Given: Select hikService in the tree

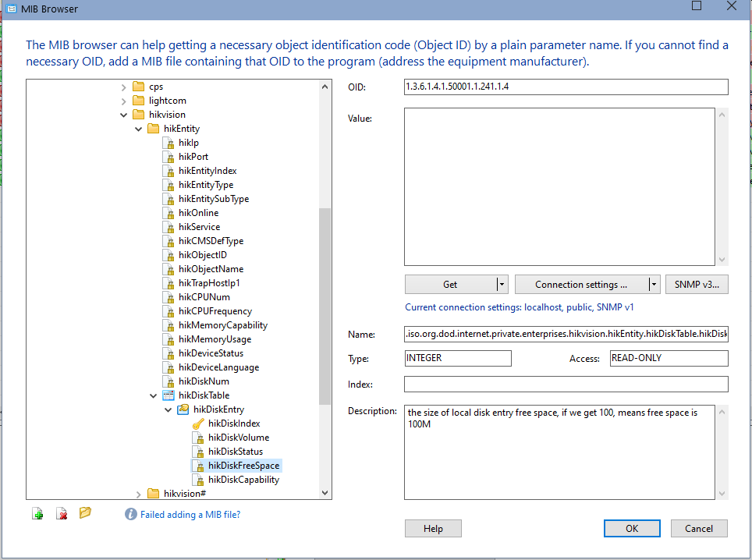Looking at the screenshot, I should pos(200,227).
